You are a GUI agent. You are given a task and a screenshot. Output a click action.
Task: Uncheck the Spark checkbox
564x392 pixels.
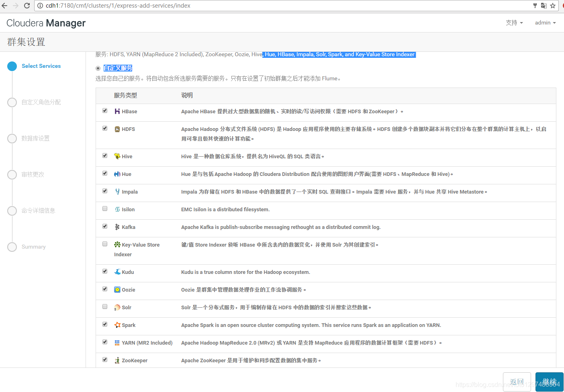(x=105, y=324)
